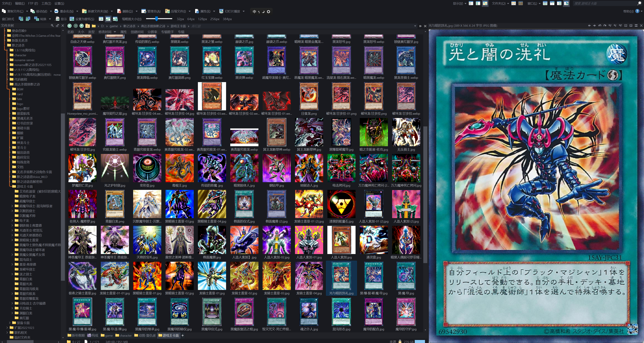Viewport: 644px width, 343px height.
Task: Open Admin mode with the 管理员(A) button
Action: 151,11
